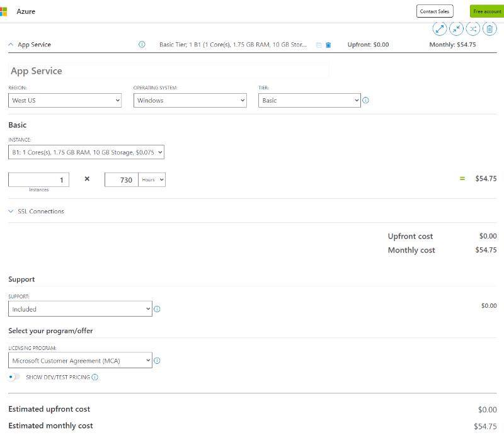Open the Instance size dropdown
504x440 pixels.
(x=86, y=152)
